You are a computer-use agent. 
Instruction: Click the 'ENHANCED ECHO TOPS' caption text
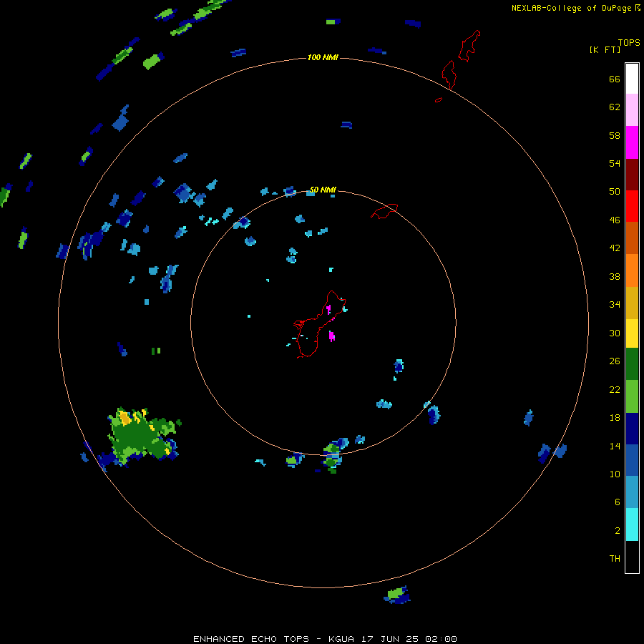click(251, 639)
